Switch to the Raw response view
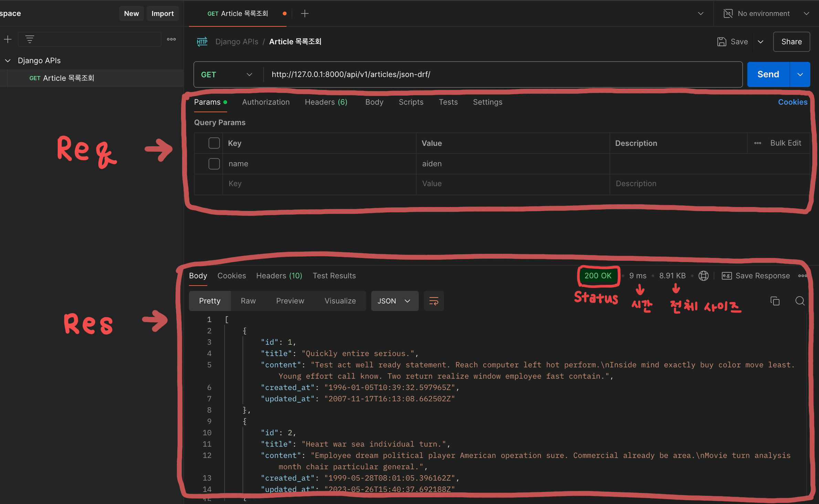The width and height of the screenshot is (819, 504). pos(248,301)
